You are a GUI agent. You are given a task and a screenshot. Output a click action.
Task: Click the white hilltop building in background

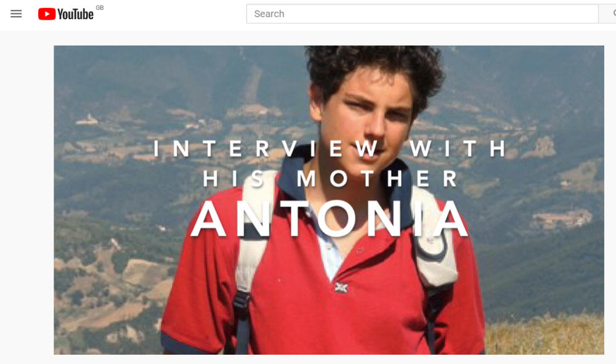[87, 120]
